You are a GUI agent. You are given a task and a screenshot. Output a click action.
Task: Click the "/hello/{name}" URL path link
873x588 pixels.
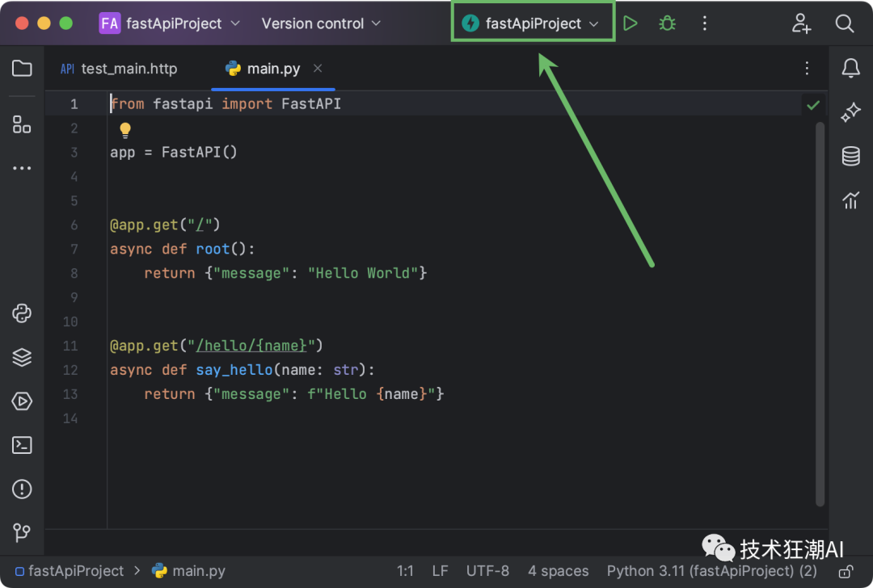point(251,346)
